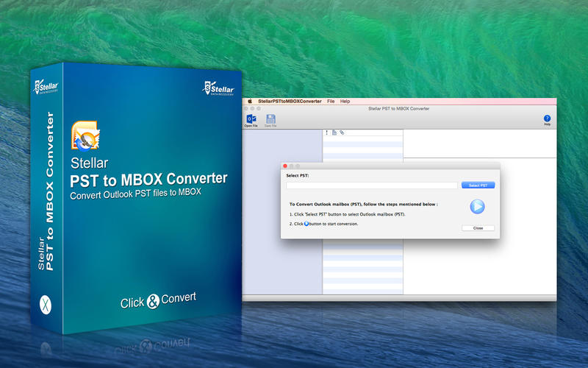Image resolution: width=588 pixels, height=368 pixels.
Task: Close the Select PST dialog via red button
Action: pos(286,166)
